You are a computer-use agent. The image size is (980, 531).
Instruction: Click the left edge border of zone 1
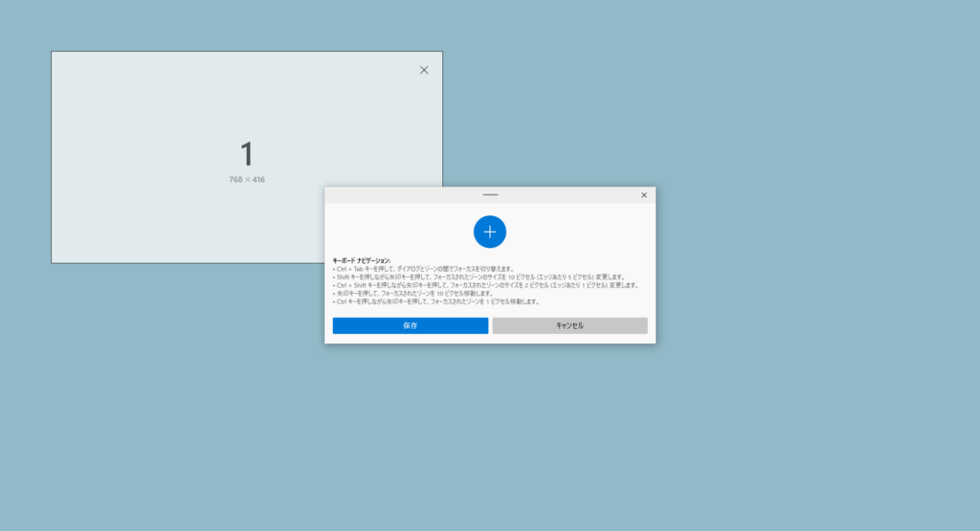[52, 158]
